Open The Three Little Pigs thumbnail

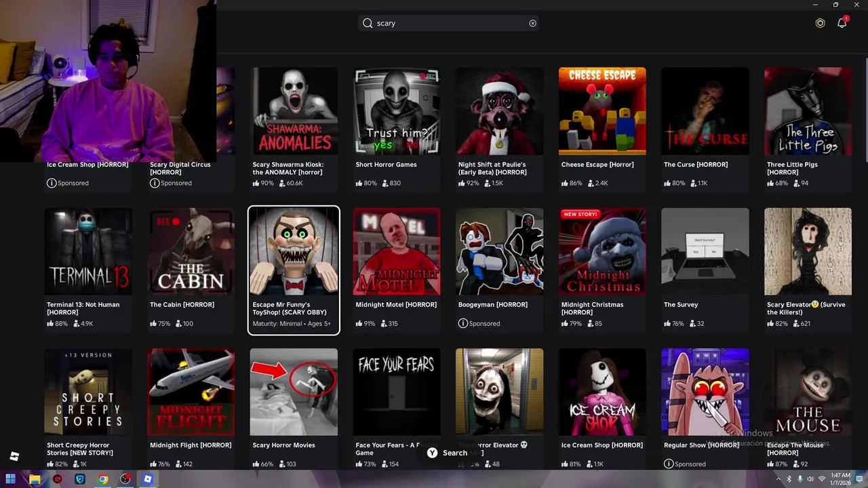point(808,111)
